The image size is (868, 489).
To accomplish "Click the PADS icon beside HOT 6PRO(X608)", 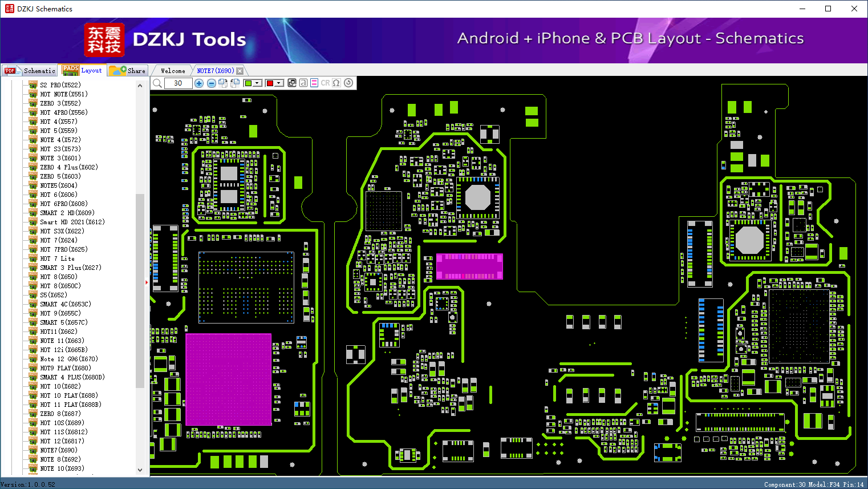I will (x=33, y=204).
